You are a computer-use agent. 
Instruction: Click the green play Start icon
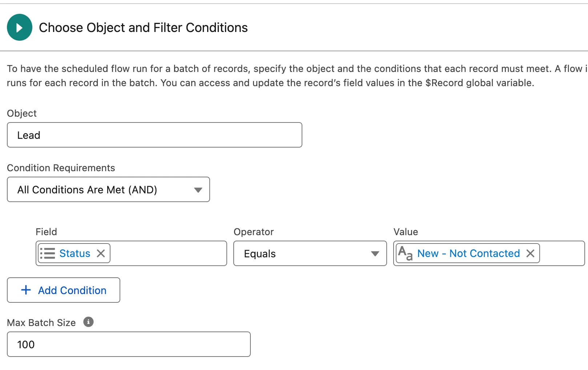click(20, 28)
